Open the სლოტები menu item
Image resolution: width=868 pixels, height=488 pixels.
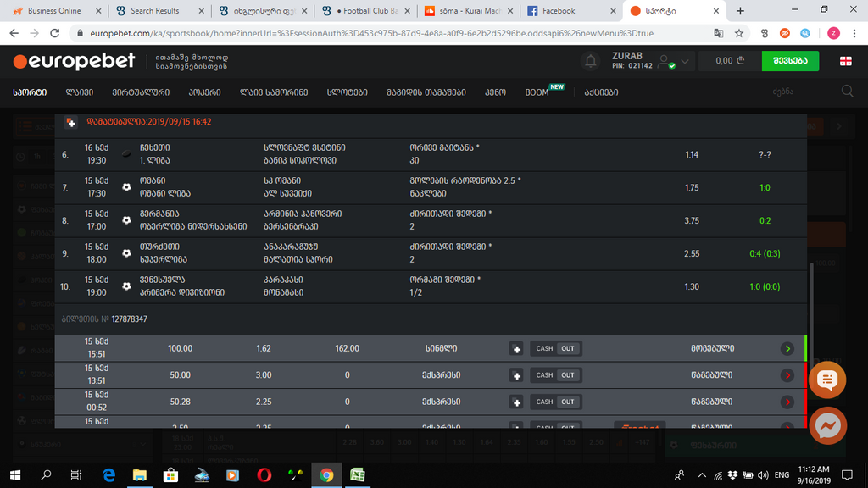(347, 92)
